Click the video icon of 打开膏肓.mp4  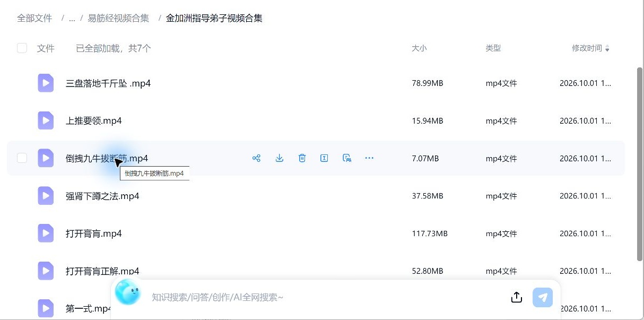pyautogui.click(x=46, y=233)
